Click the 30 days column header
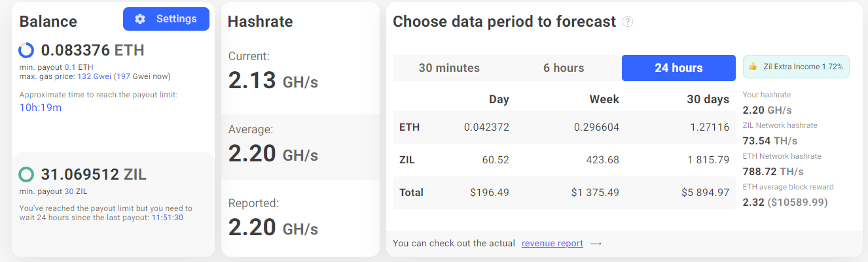 tap(709, 99)
